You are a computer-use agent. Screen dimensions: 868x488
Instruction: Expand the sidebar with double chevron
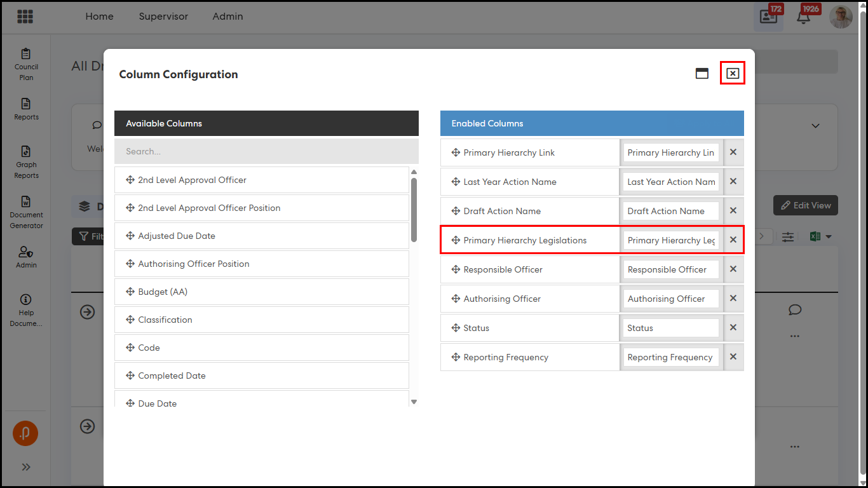point(26,467)
